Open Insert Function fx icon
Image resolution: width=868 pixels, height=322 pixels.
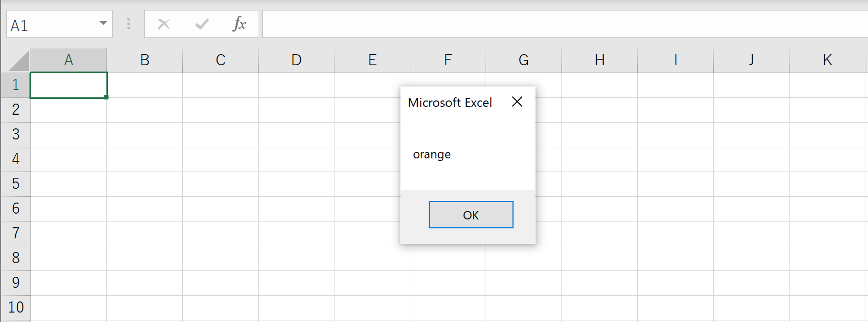click(240, 24)
